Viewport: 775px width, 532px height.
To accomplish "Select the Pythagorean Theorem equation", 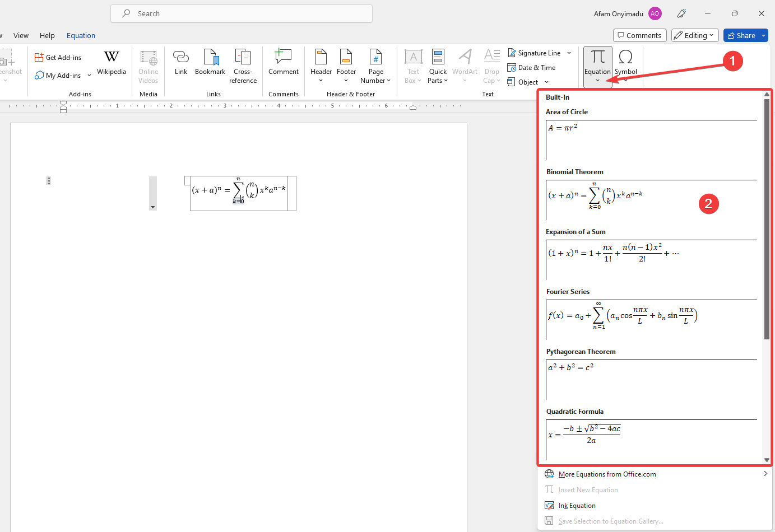I will [x=650, y=378].
